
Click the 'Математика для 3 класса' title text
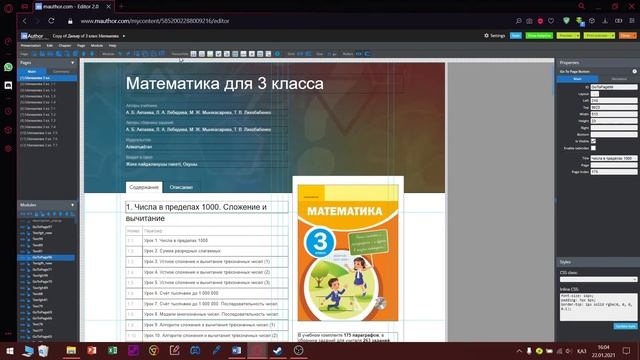pos(224,84)
